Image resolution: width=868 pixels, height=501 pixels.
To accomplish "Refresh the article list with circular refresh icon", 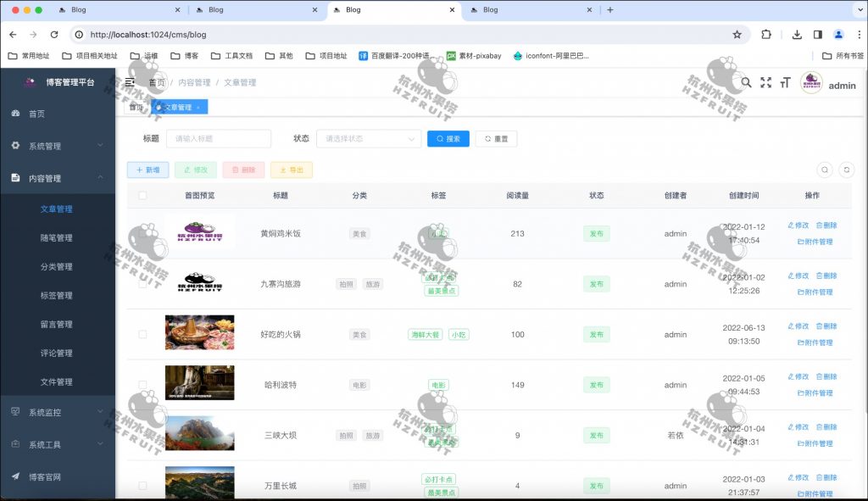I will pos(845,170).
